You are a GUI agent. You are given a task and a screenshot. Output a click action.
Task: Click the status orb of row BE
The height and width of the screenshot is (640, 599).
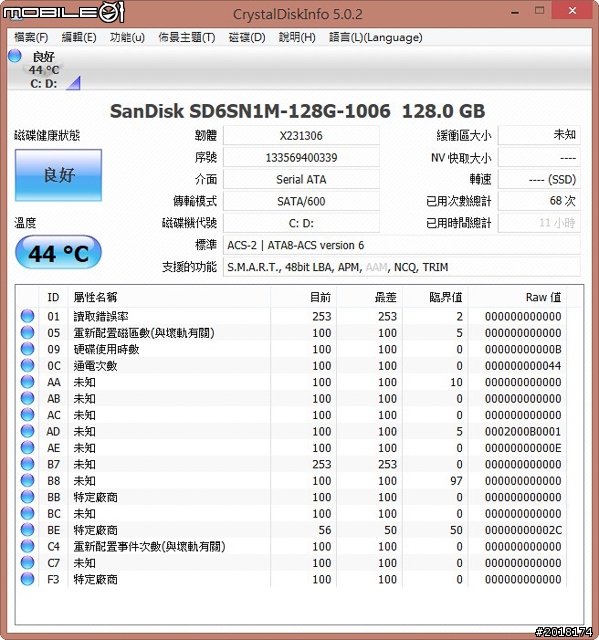coord(27,530)
